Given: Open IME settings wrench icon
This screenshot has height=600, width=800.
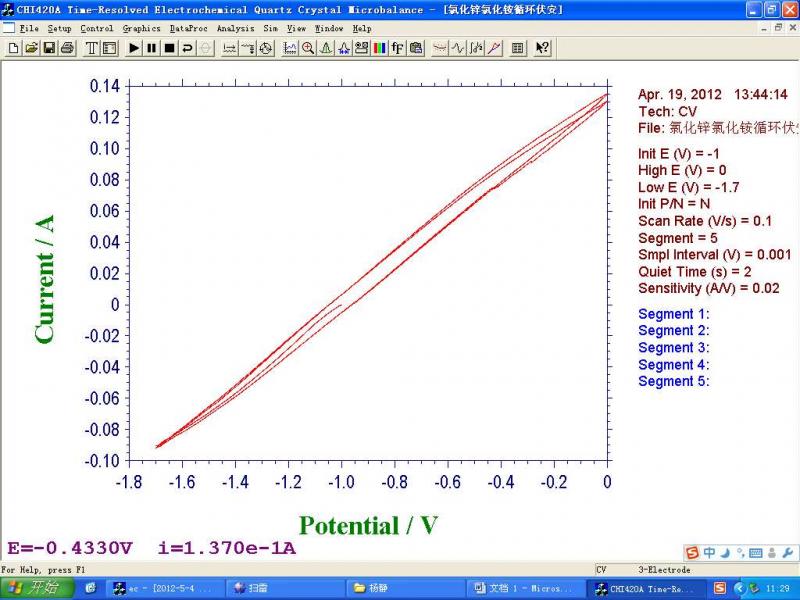Looking at the screenshot, I should (x=787, y=553).
